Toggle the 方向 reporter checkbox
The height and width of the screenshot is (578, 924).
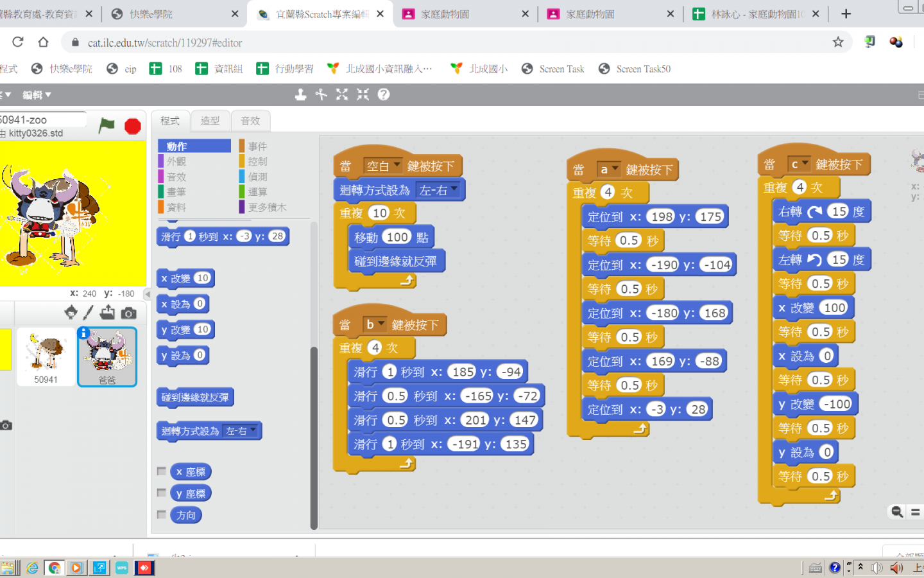(162, 514)
